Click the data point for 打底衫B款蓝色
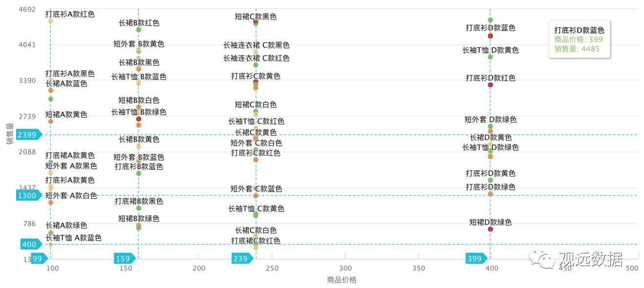This screenshot has width=644, height=288. click(139, 173)
